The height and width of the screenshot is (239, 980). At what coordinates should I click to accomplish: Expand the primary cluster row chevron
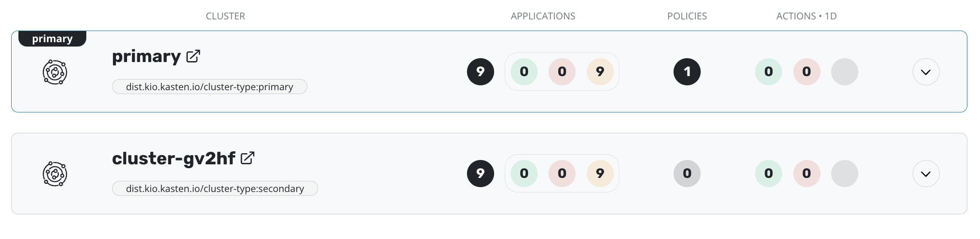926,72
